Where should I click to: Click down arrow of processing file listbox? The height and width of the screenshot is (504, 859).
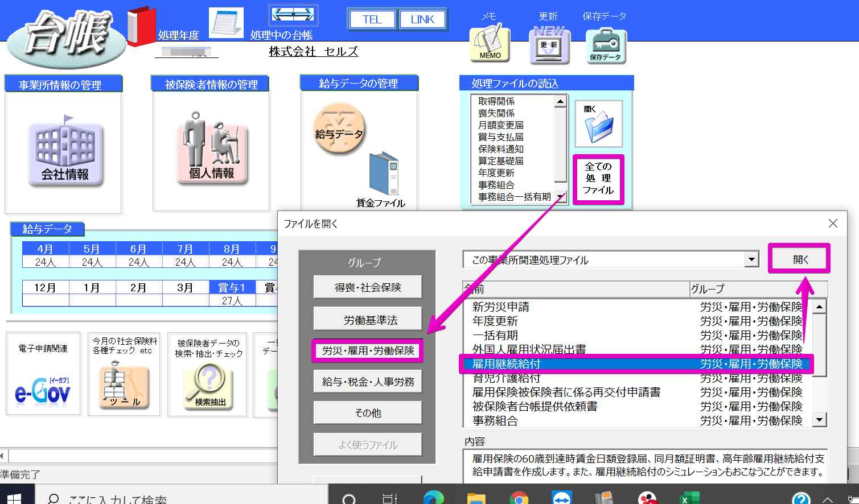[x=561, y=197]
